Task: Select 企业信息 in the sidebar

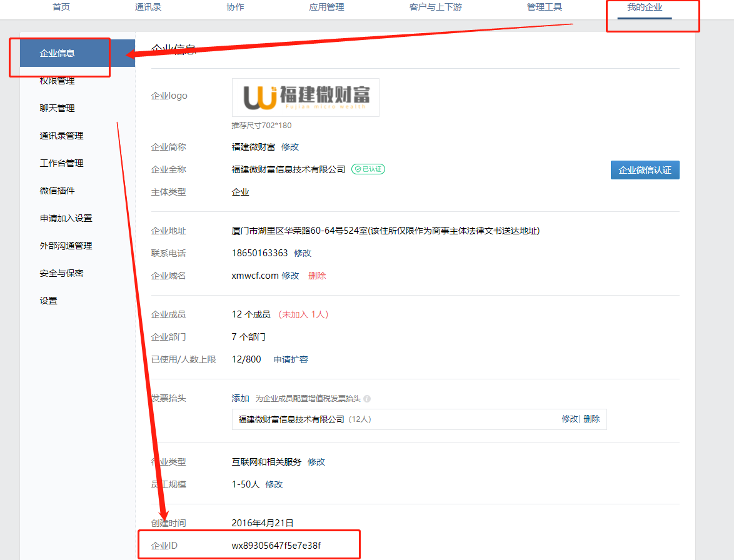Action: (78, 53)
